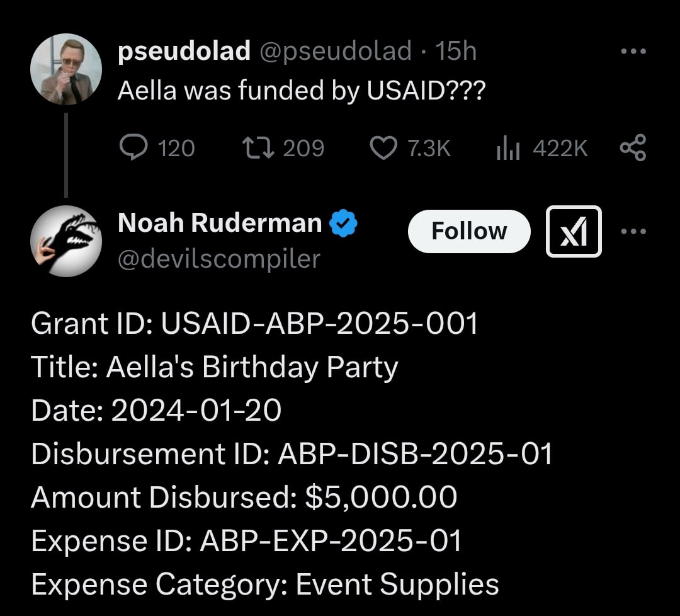Open pseudolad's profile picture
The width and height of the screenshot is (680, 616).
coord(66,69)
